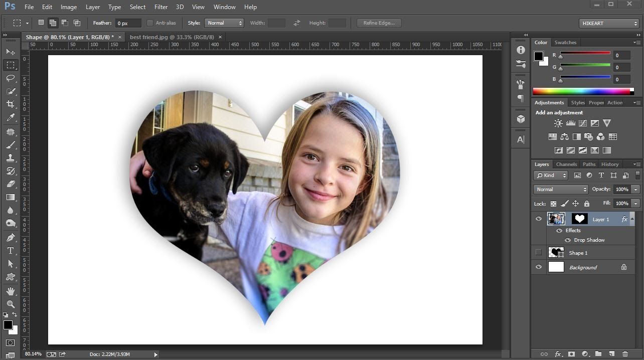Screen dimensions: 644x360
Task: Open the blend mode dropdown in Layers panel
Action: click(x=560, y=189)
